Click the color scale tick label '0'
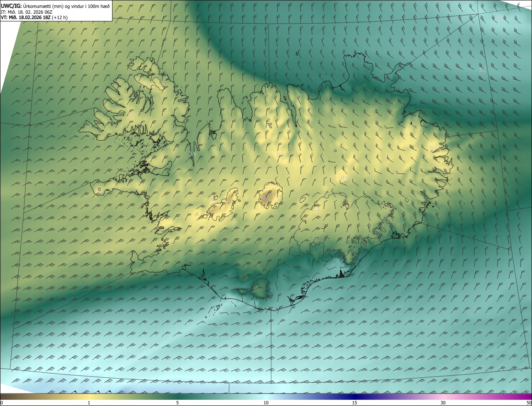 tap(2, 403)
